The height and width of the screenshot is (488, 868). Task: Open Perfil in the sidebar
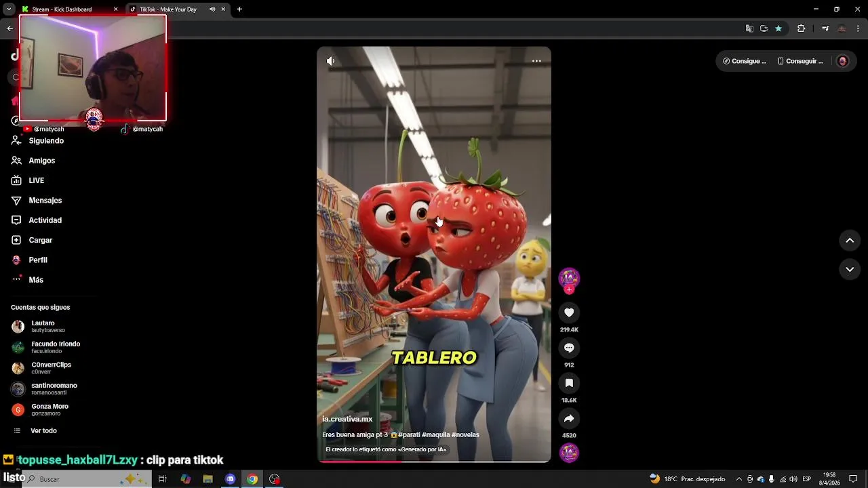(29, 260)
